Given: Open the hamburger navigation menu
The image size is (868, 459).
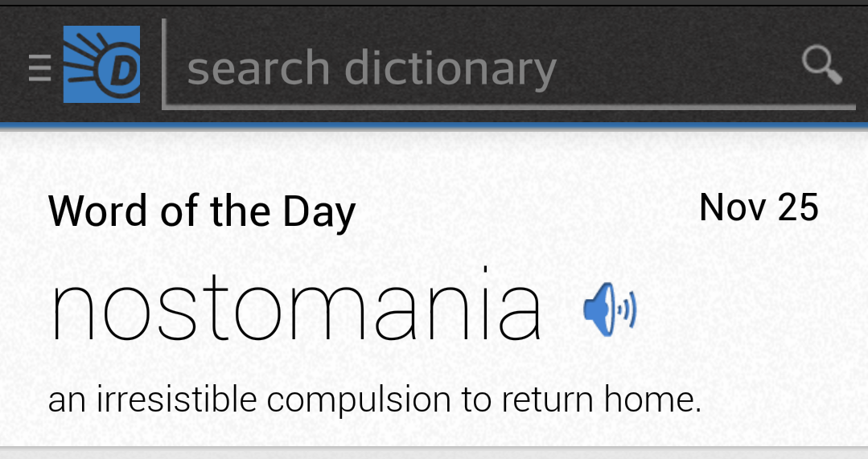Looking at the screenshot, I should coord(39,68).
